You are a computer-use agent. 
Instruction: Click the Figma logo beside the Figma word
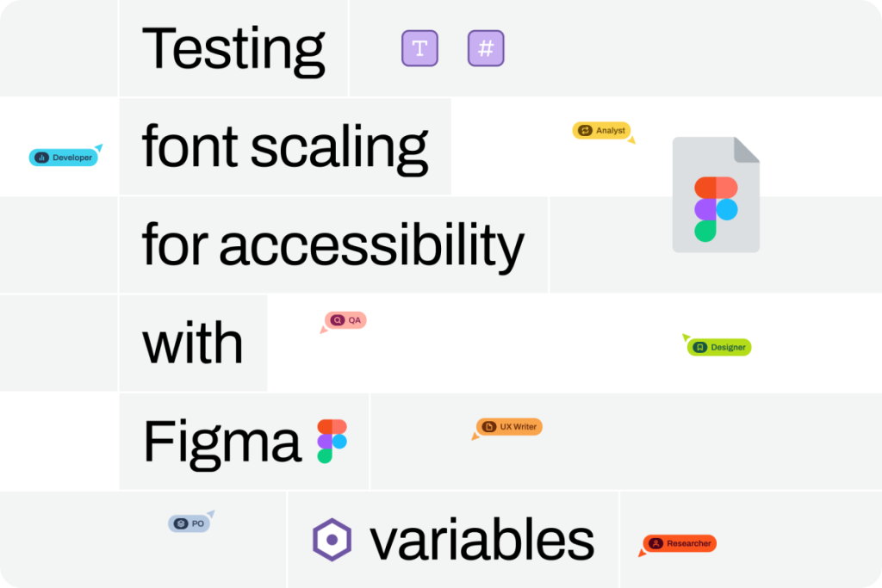332,441
